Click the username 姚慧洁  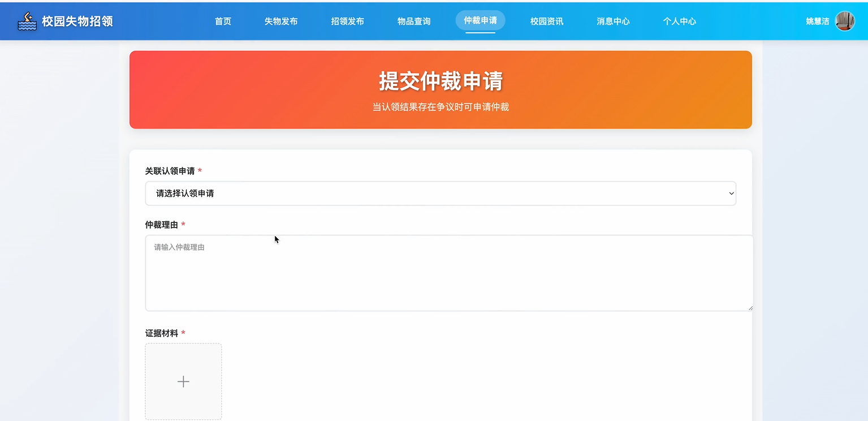pos(817,20)
